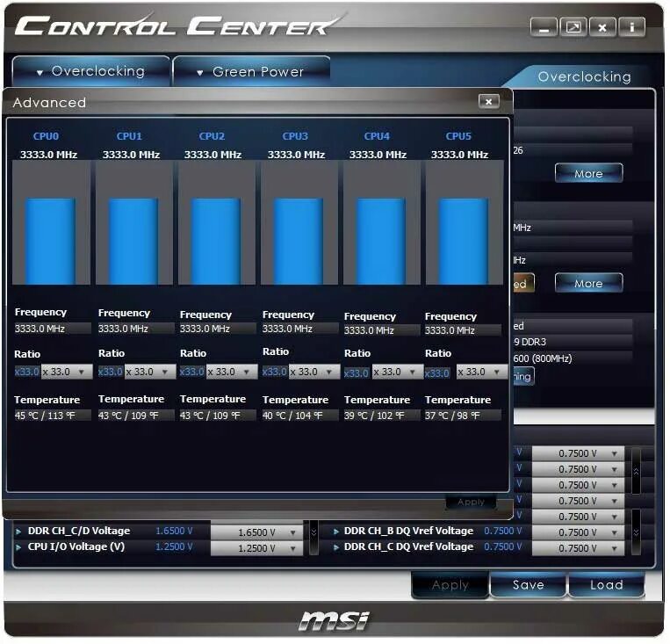Click CPU1 temperature reading 43 °C / 109 °F
Image resolution: width=670 pixels, height=644 pixels.
pos(136,416)
